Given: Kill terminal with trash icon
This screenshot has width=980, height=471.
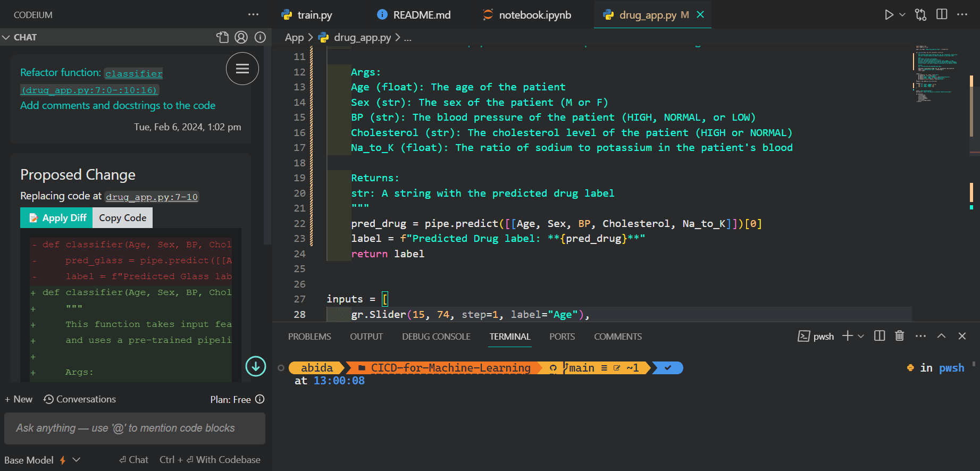Looking at the screenshot, I should pos(900,336).
